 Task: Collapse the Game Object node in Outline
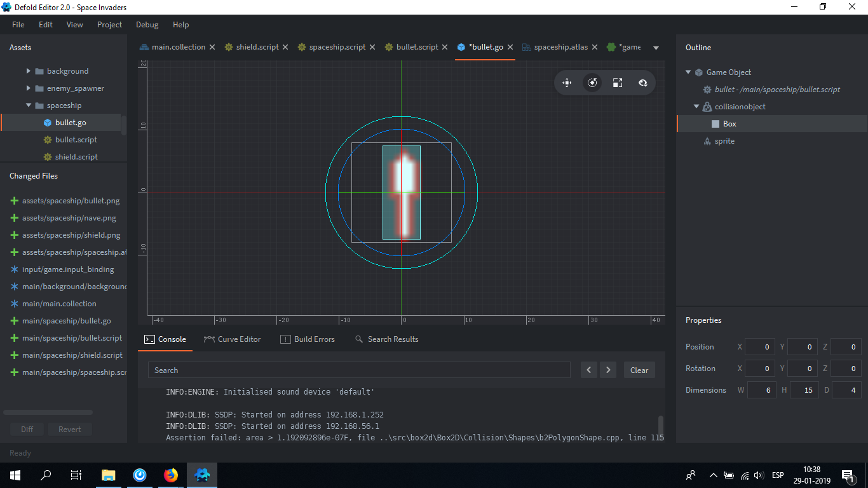tap(688, 72)
